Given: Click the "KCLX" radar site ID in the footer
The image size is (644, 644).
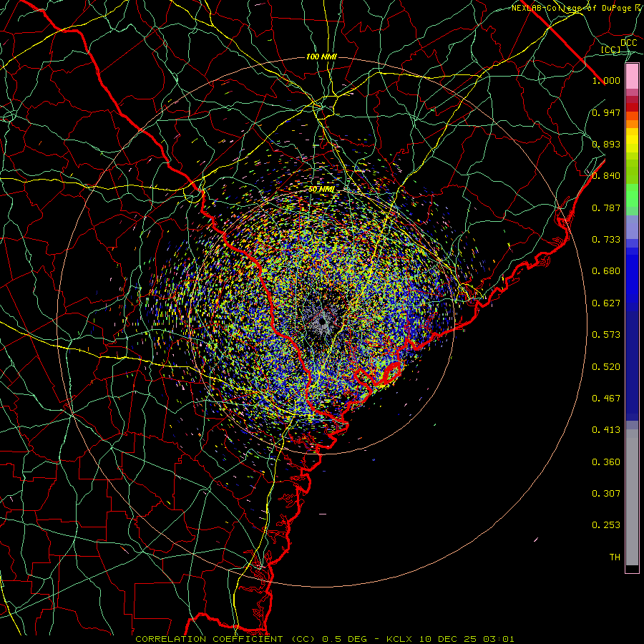Looking at the screenshot, I should (399, 639).
